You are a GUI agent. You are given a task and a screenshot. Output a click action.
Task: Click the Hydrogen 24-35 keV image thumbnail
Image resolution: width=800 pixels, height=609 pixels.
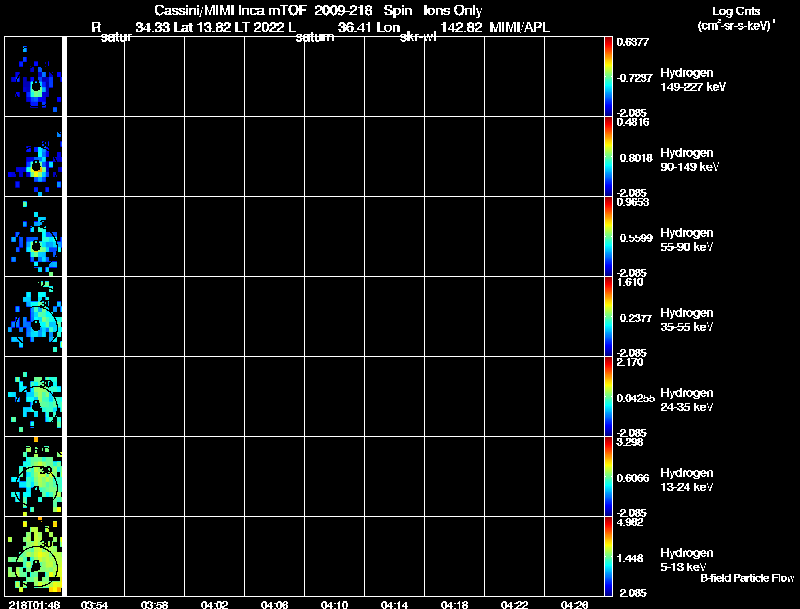click(x=33, y=397)
